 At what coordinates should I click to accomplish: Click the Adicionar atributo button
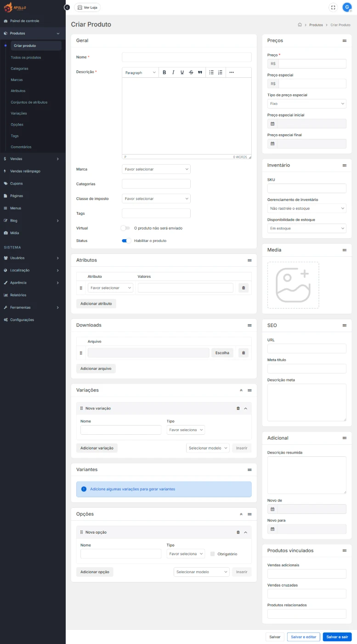(x=96, y=304)
